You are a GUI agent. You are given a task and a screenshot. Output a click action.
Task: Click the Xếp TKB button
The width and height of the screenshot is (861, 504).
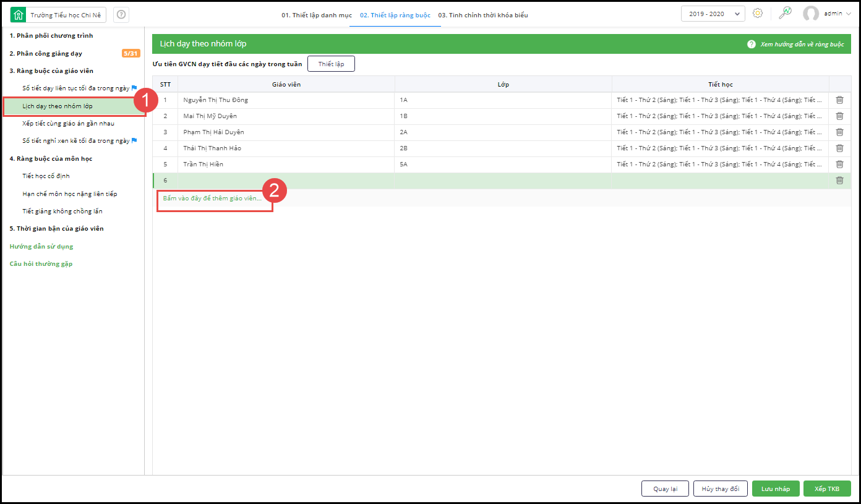827,489
